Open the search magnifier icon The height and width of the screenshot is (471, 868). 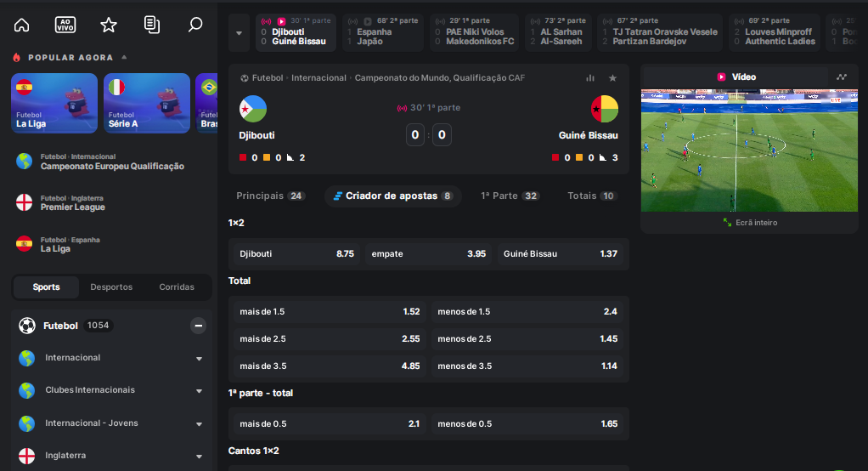click(x=195, y=25)
